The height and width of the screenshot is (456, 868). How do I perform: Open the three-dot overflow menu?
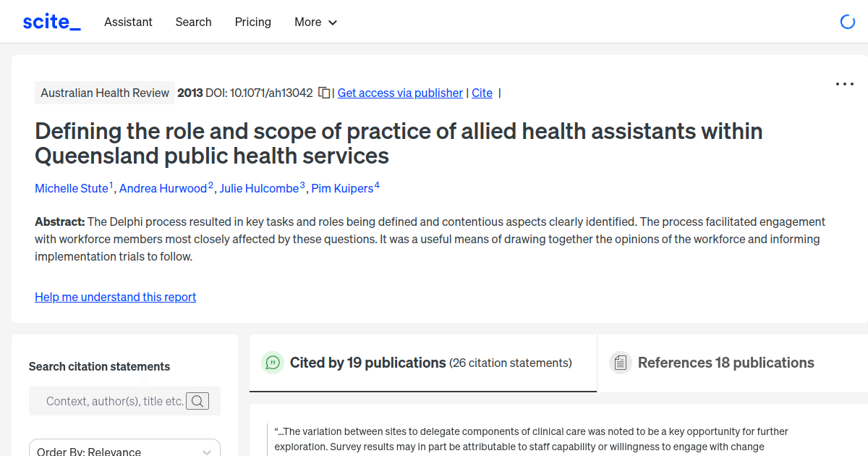tap(844, 84)
